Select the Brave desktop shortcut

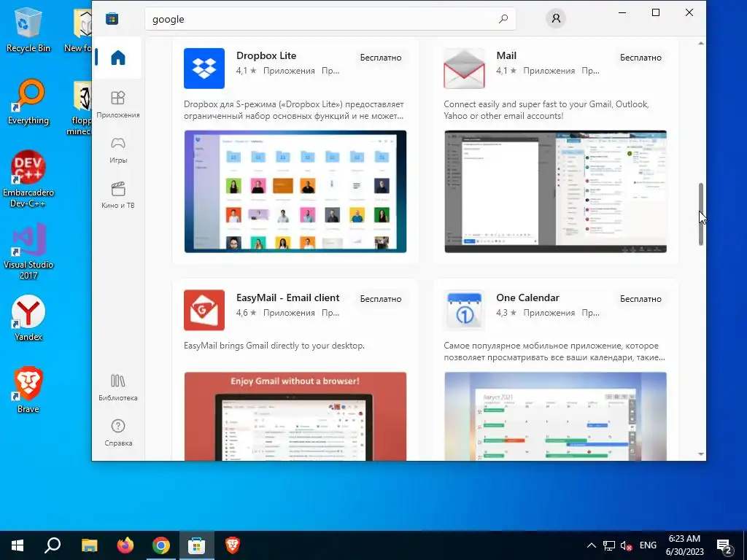point(28,390)
